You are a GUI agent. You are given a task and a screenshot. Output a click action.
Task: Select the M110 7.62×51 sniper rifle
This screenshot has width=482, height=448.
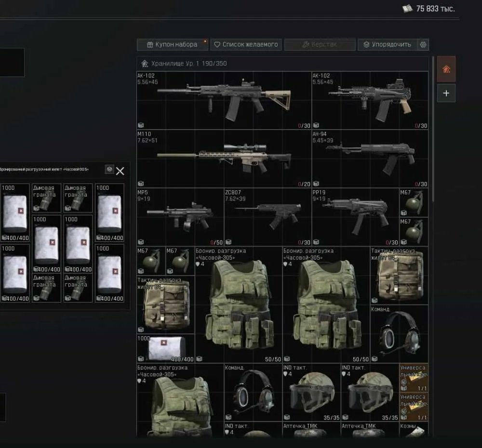pyautogui.click(x=224, y=159)
